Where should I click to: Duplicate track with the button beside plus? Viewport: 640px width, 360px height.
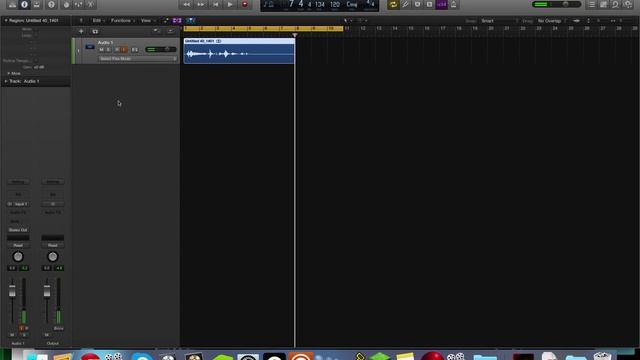click(95, 31)
